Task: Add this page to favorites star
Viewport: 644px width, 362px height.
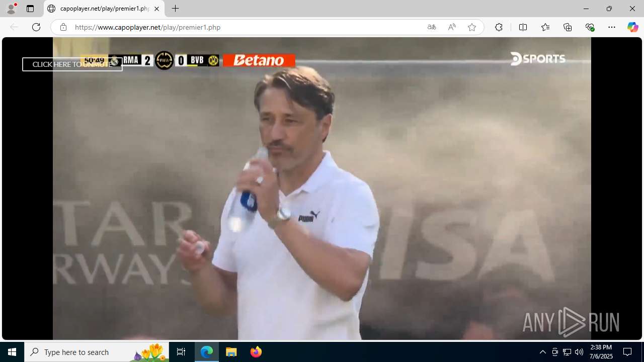Action: [472, 27]
